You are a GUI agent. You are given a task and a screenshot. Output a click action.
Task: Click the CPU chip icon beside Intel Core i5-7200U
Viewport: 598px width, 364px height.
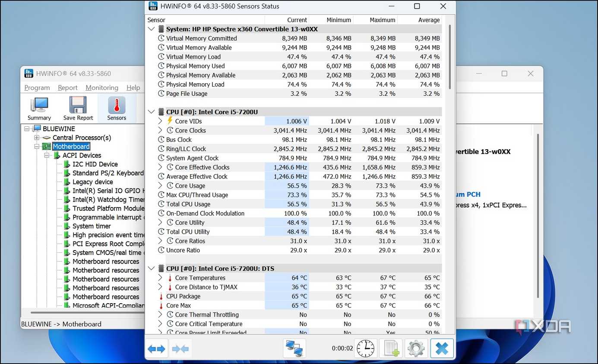[x=161, y=112]
